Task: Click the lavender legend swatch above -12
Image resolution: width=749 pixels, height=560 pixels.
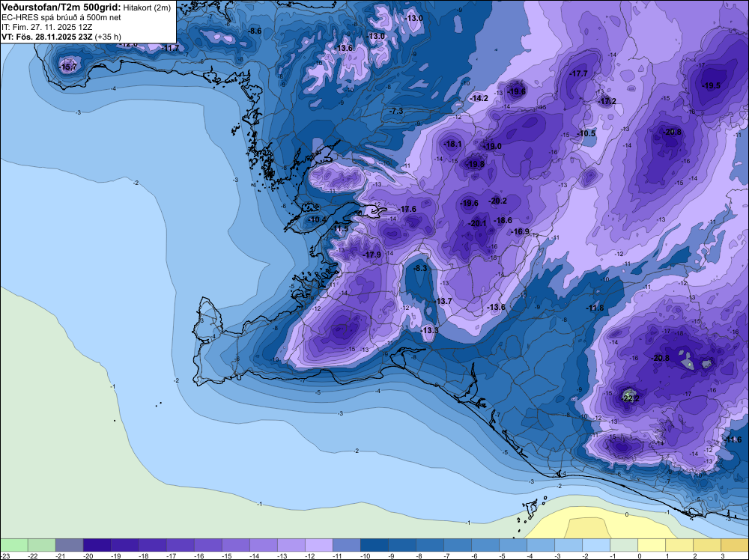Action: 318,545
